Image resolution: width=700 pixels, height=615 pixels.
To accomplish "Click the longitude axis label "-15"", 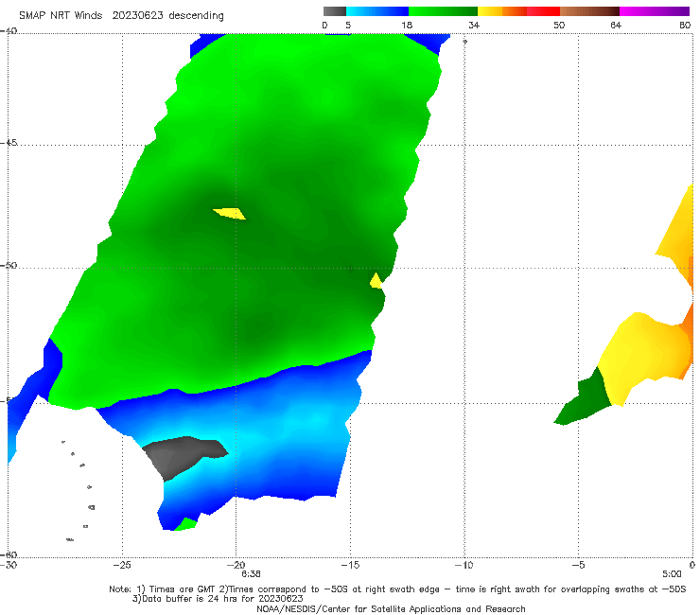I will pyautogui.click(x=350, y=565).
